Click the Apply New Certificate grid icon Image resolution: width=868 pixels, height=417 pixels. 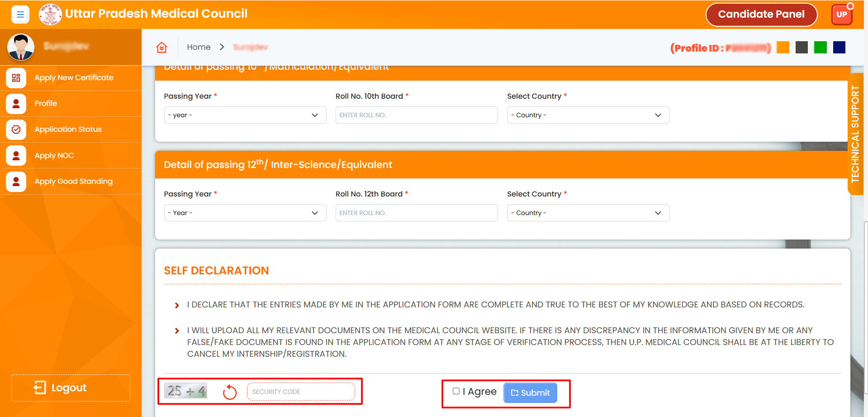tap(16, 78)
